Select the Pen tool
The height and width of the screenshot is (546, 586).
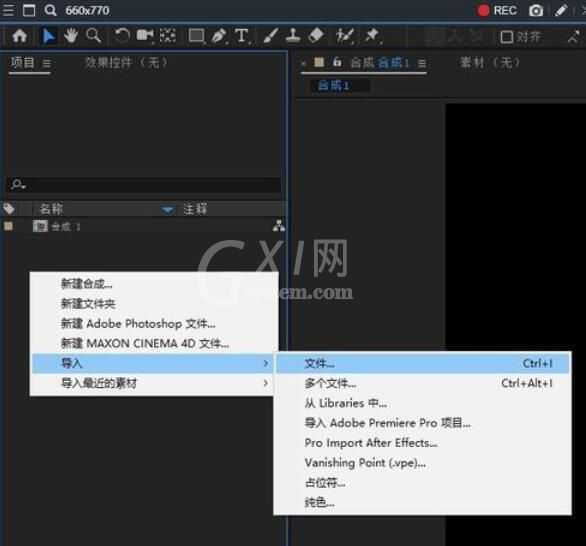[x=219, y=36]
